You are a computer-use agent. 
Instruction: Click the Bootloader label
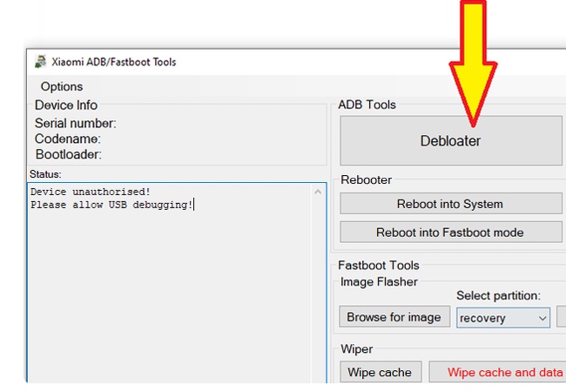[68, 154]
